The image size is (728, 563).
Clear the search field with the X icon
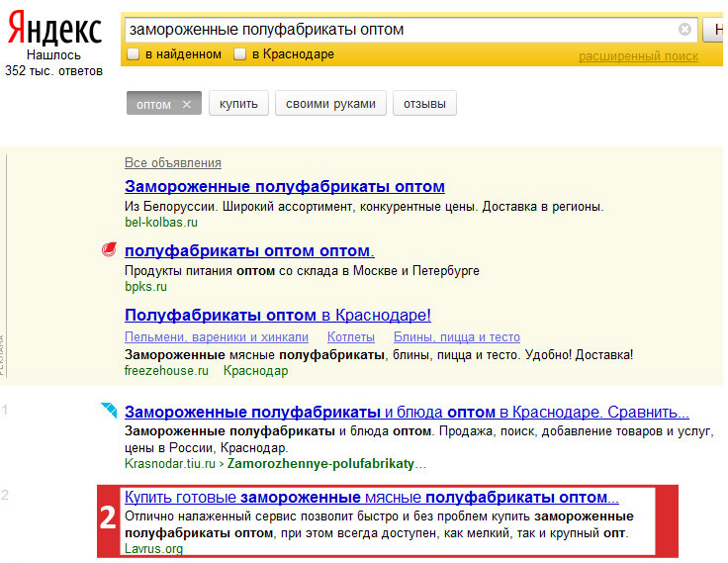click(684, 30)
